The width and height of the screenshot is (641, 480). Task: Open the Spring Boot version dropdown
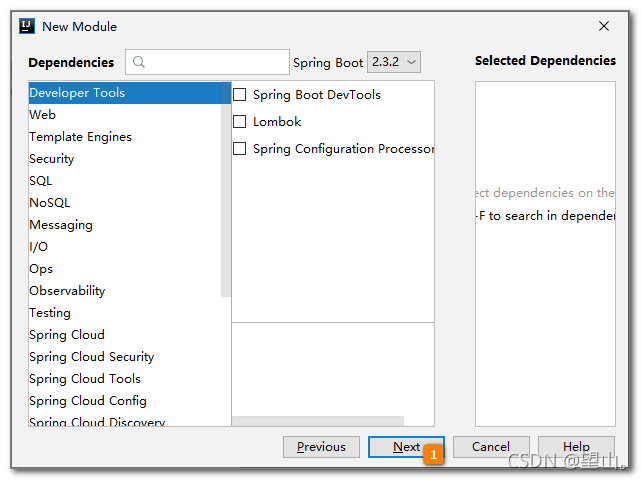click(394, 62)
